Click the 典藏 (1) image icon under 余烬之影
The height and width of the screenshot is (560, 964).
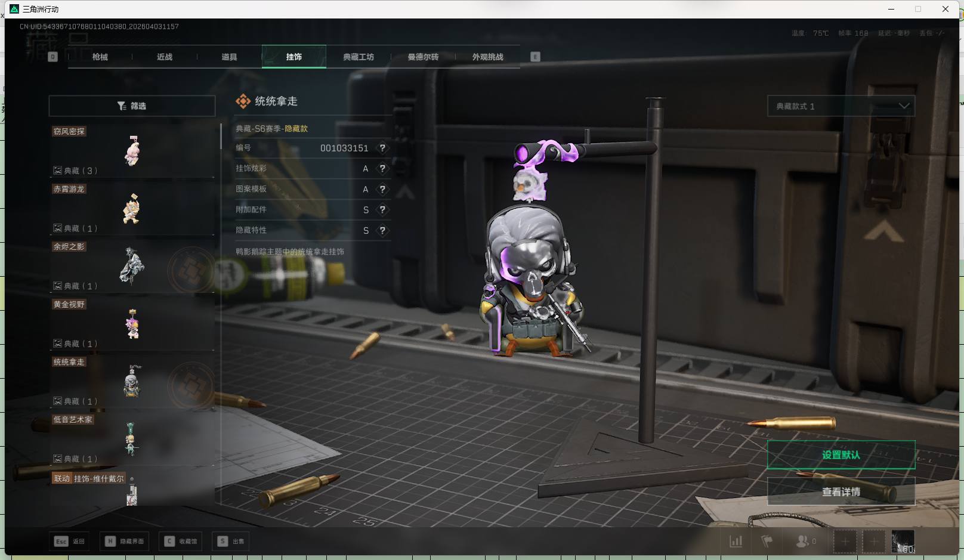(x=58, y=286)
